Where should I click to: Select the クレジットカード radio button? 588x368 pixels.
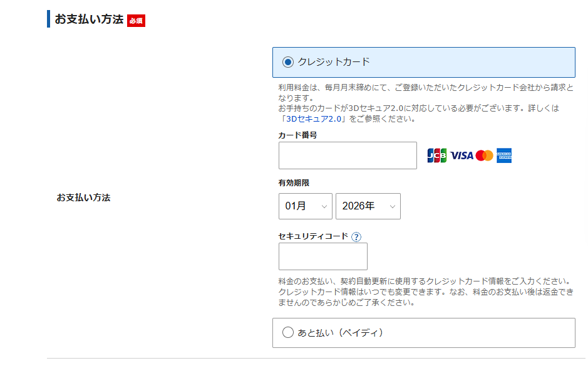pyautogui.click(x=287, y=62)
